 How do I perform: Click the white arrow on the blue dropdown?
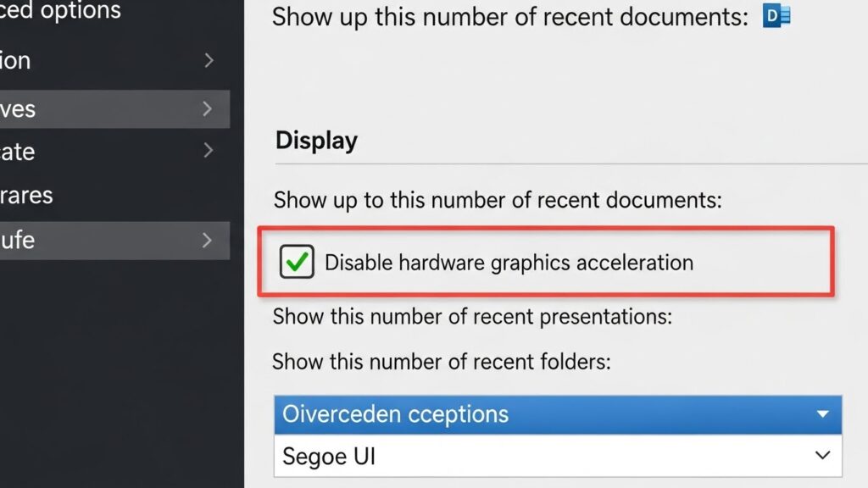[821, 414]
